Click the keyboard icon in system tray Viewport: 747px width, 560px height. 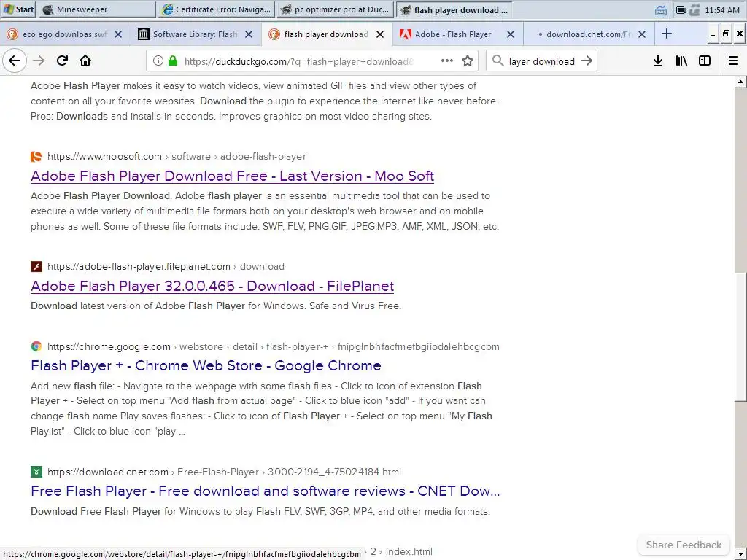pyautogui.click(x=661, y=10)
